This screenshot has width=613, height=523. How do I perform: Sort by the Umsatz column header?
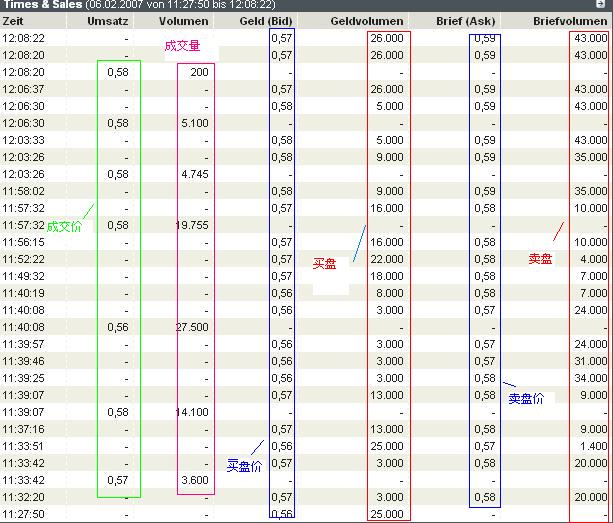click(108, 21)
